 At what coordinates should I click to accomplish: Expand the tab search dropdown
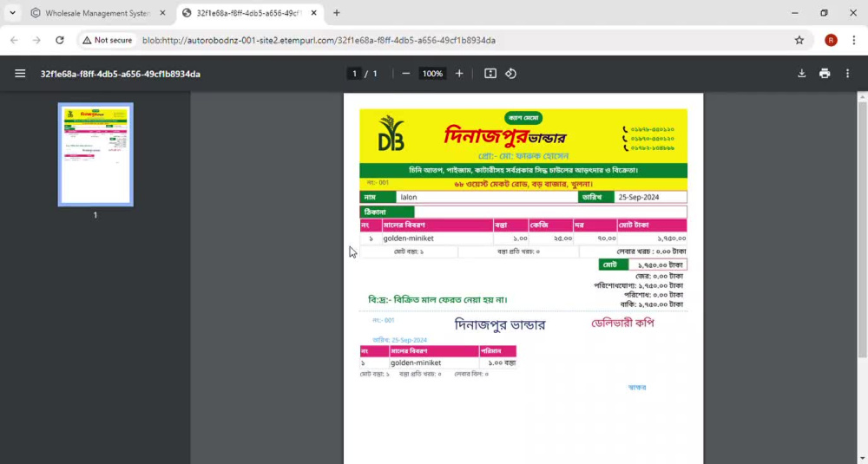click(x=12, y=13)
